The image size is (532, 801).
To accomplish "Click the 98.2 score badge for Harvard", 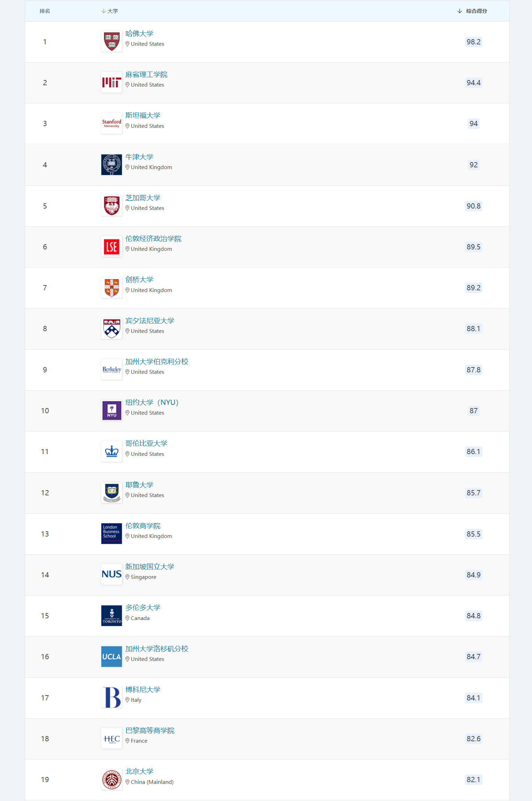I will (x=473, y=42).
